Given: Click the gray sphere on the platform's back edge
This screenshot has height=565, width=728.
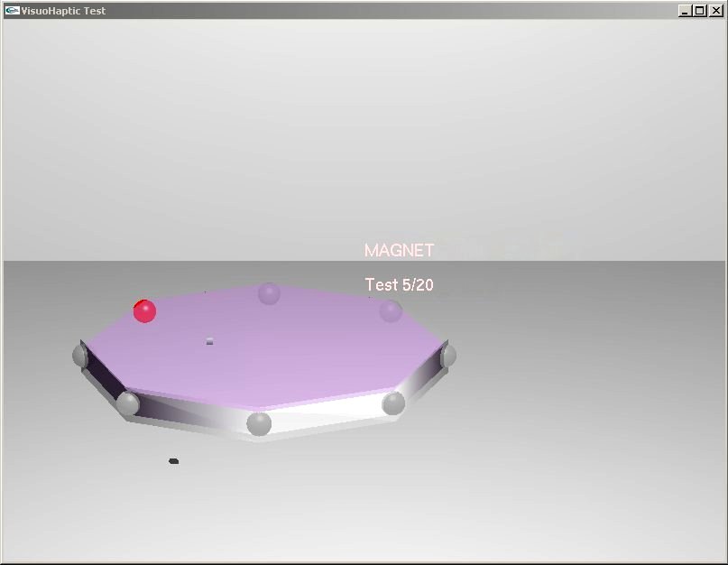Looking at the screenshot, I should [268, 295].
